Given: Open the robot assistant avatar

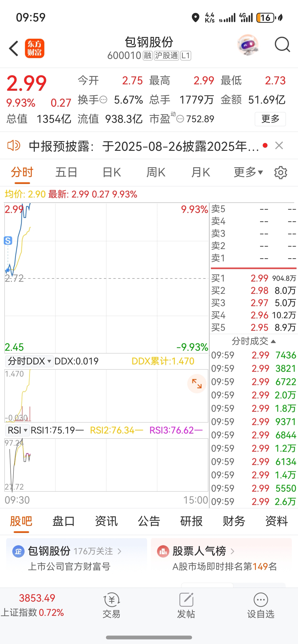Looking at the screenshot, I should tap(248, 45).
